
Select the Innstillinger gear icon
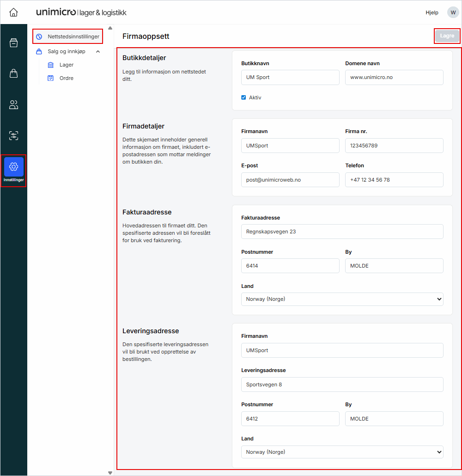point(14,167)
